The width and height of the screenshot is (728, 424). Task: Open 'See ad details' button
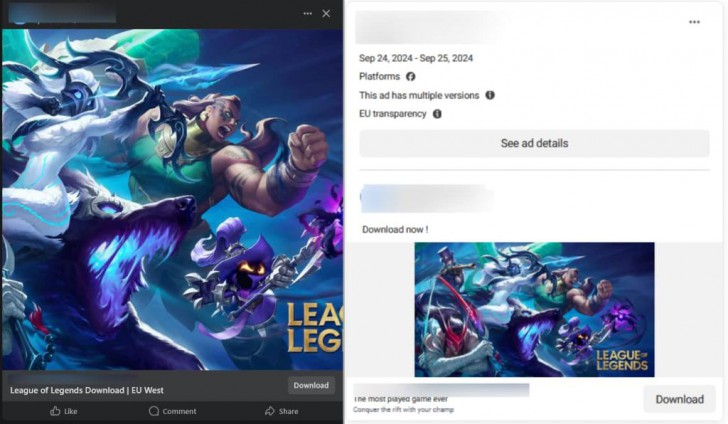pyautogui.click(x=534, y=143)
